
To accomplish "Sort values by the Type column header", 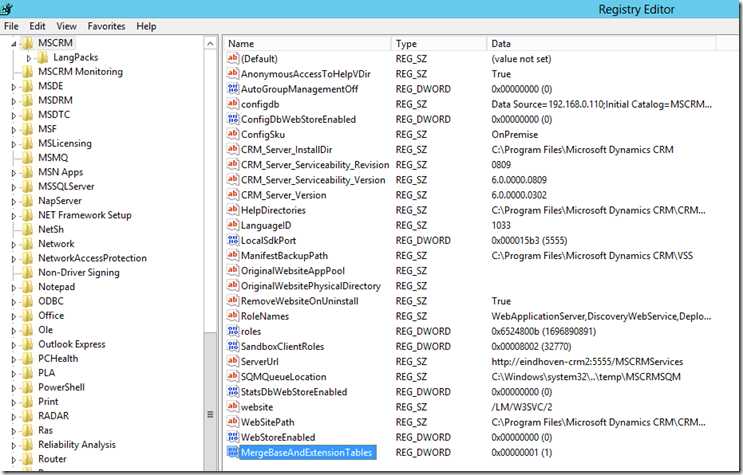I will tap(439, 44).
